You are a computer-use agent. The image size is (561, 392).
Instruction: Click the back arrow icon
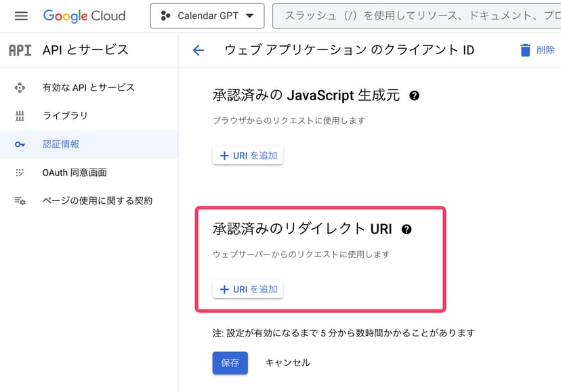pyautogui.click(x=199, y=50)
